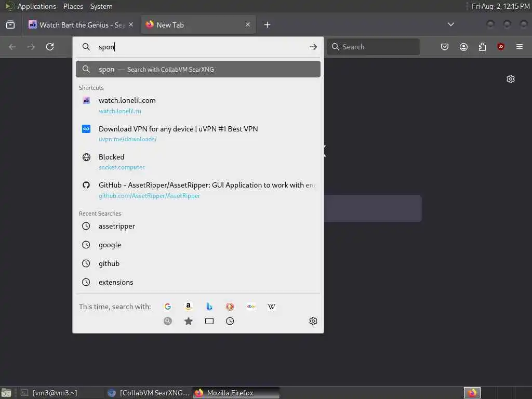Open GitHub AssetRipper shortcut
The image size is (532, 399).
pos(198,190)
